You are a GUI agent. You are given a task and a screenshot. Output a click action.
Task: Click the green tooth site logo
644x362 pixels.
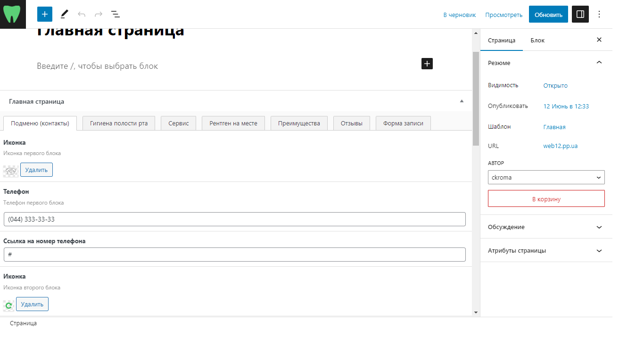pos(13,14)
